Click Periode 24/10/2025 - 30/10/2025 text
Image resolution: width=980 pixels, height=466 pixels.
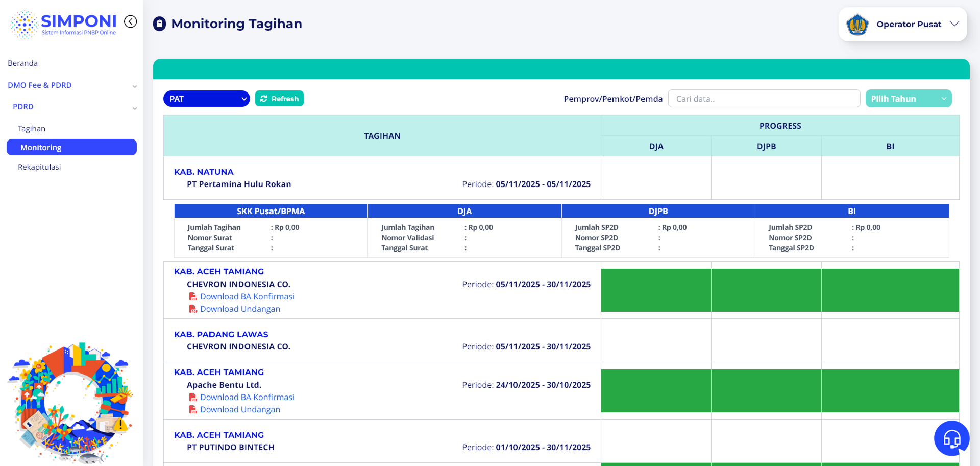pyautogui.click(x=526, y=385)
